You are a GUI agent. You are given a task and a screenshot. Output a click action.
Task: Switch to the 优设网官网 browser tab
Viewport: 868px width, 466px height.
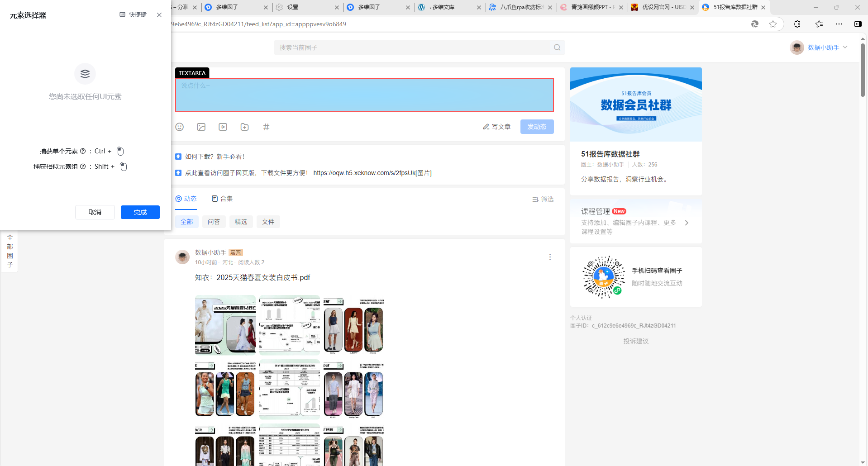pyautogui.click(x=663, y=7)
